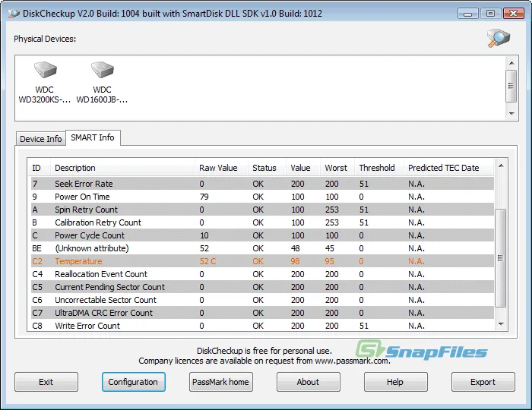Click down arrow of SMART table scrollbar
Screen dimensions: 532x410
point(500,325)
